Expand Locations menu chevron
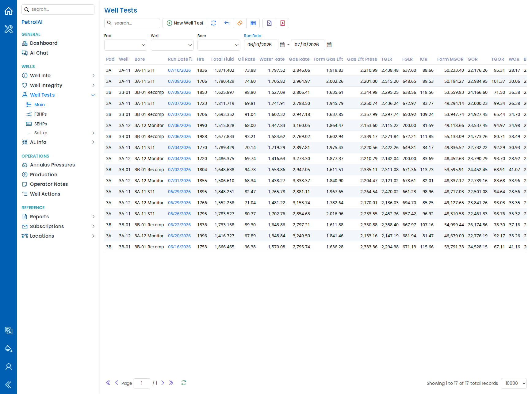The height and width of the screenshot is (394, 532). tap(93, 236)
